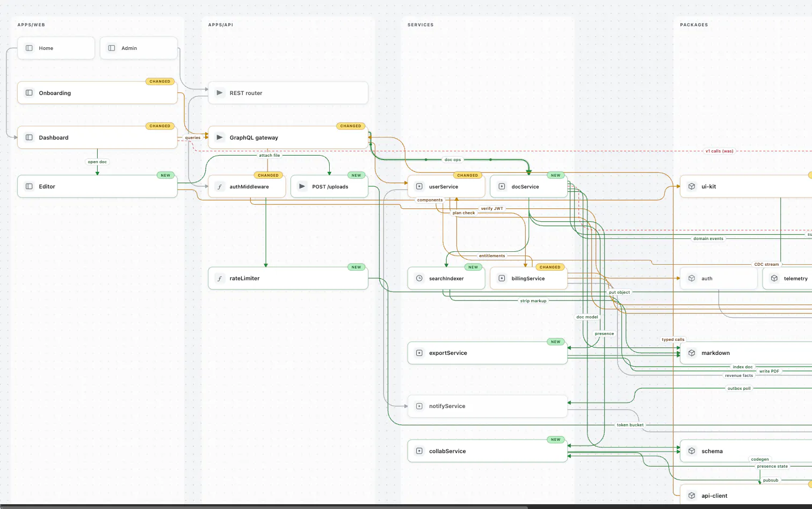Click the NEW badge on Editor
The image size is (812, 509).
pos(165,176)
